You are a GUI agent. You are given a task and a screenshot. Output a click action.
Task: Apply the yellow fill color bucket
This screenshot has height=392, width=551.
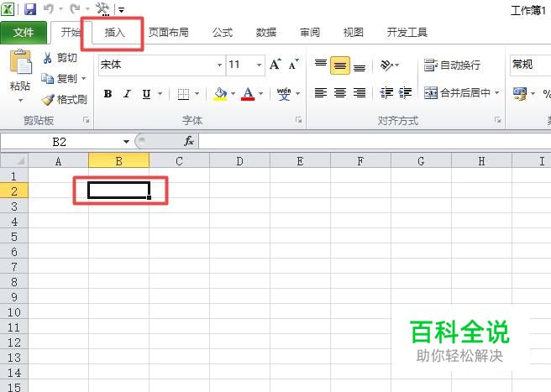220,94
